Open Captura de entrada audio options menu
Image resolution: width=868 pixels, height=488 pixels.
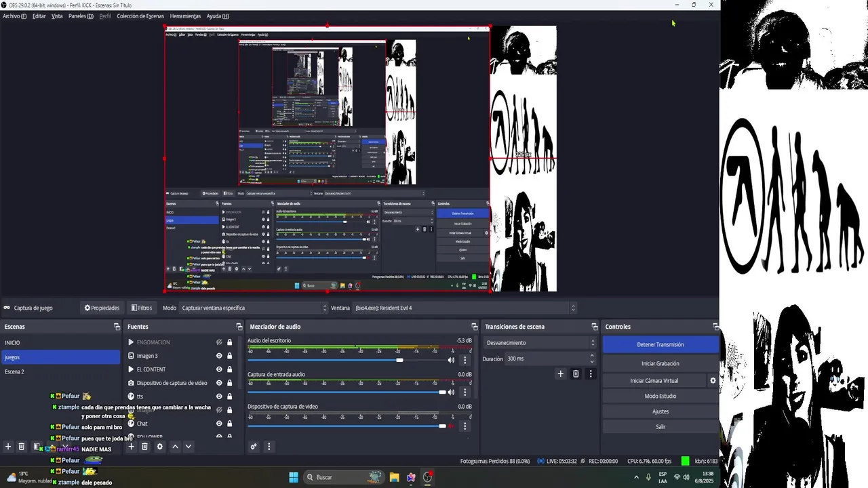(x=465, y=392)
